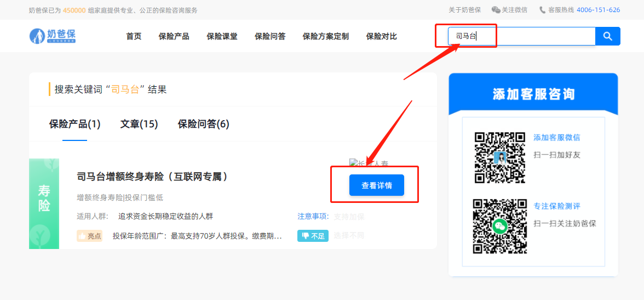The height and width of the screenshot is (300, 644).
Task: Open the 保险问答 navigation item
Action: coord(271,36)
